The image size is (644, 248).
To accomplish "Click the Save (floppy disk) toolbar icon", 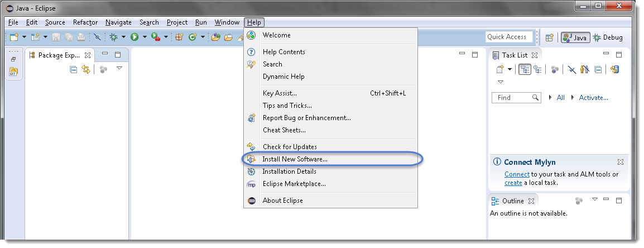I will (x=56, y=37).
